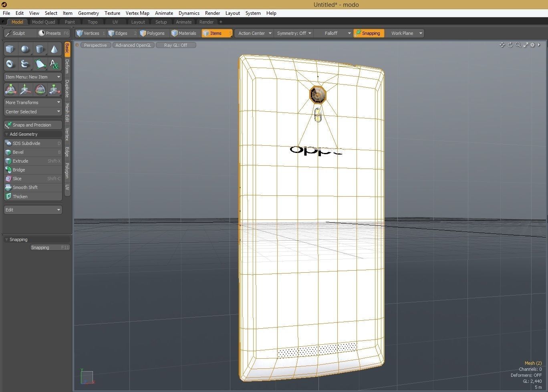This screenshot has width=548, height=392.
Task: Maximize viewport with the expand arrows icon
Action: (526, 45)
